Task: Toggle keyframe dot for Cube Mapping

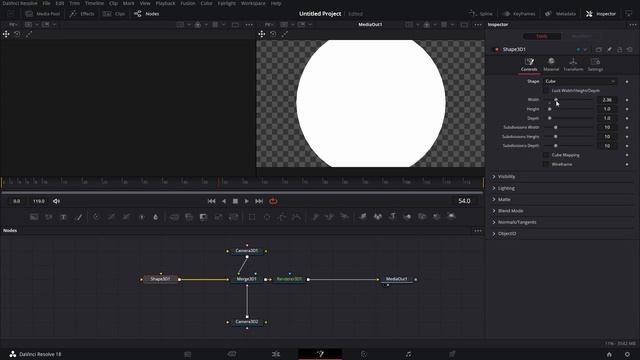Action: tap(627, 155)
